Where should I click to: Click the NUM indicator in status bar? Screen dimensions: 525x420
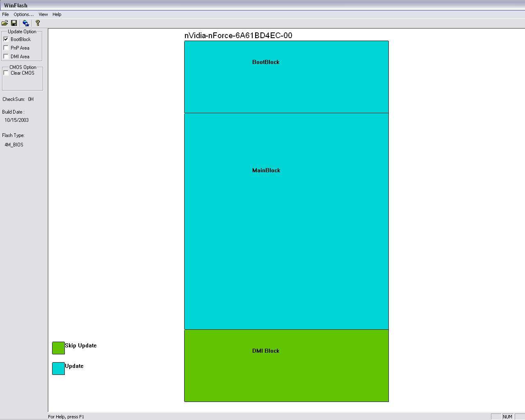(507, 417)
